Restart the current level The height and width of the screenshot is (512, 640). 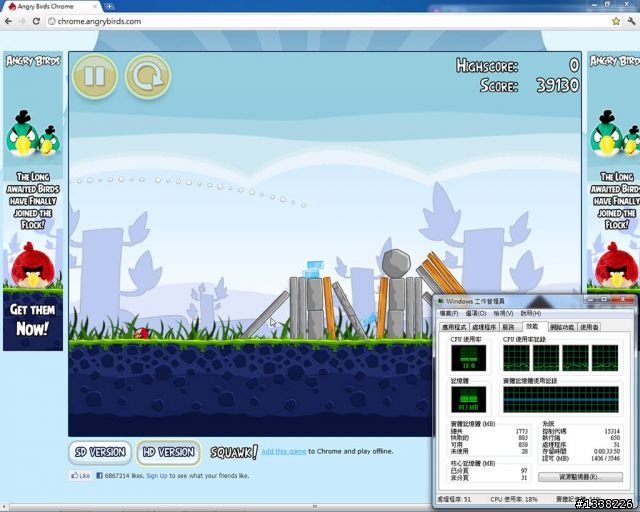click(148, 76)
